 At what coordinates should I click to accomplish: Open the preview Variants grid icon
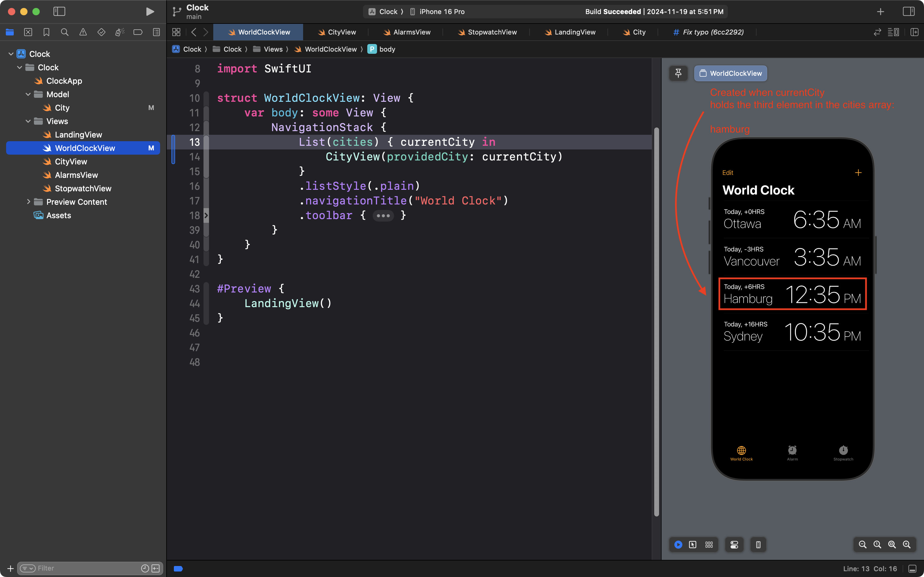point(709,545)
